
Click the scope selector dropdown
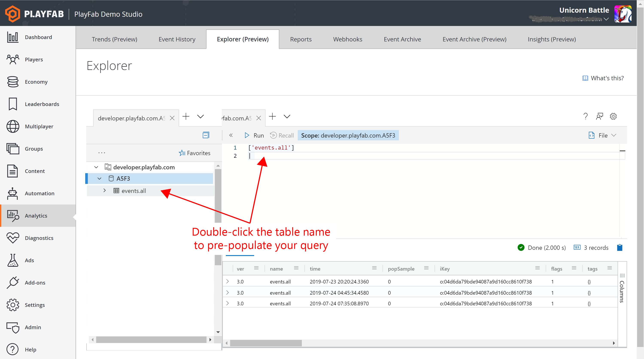pyautogui.click(x=348, y=135)
